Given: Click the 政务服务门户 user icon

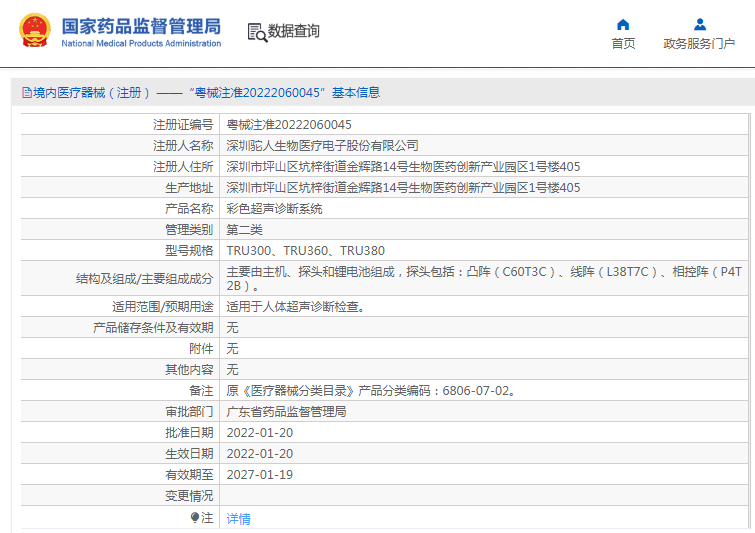Looking at the screenshot, I should (700, 25).
